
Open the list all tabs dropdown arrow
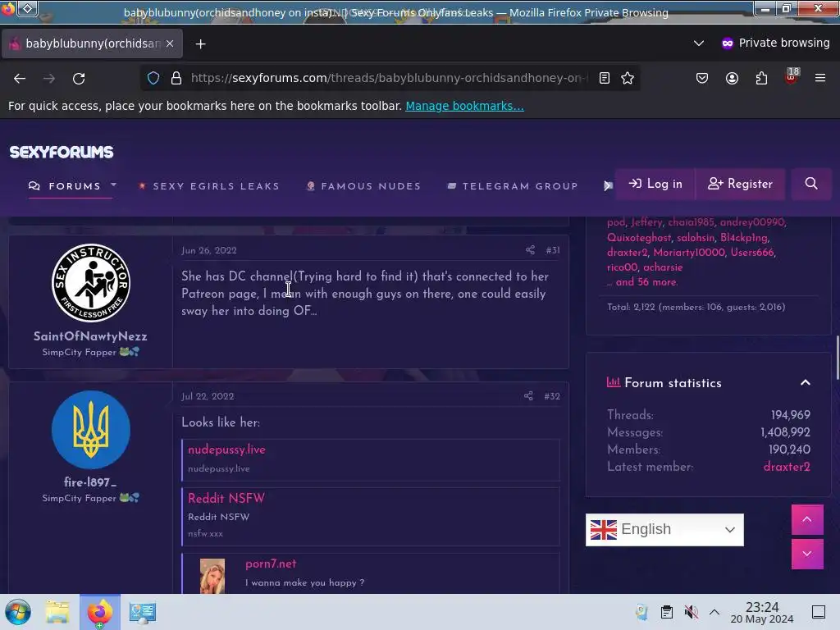(699, 43)
